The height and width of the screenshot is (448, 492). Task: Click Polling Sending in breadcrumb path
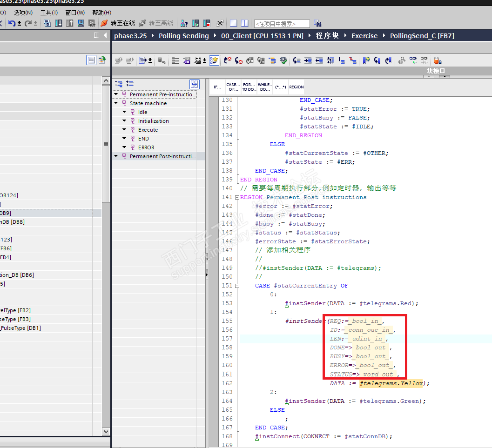(183, 36)
